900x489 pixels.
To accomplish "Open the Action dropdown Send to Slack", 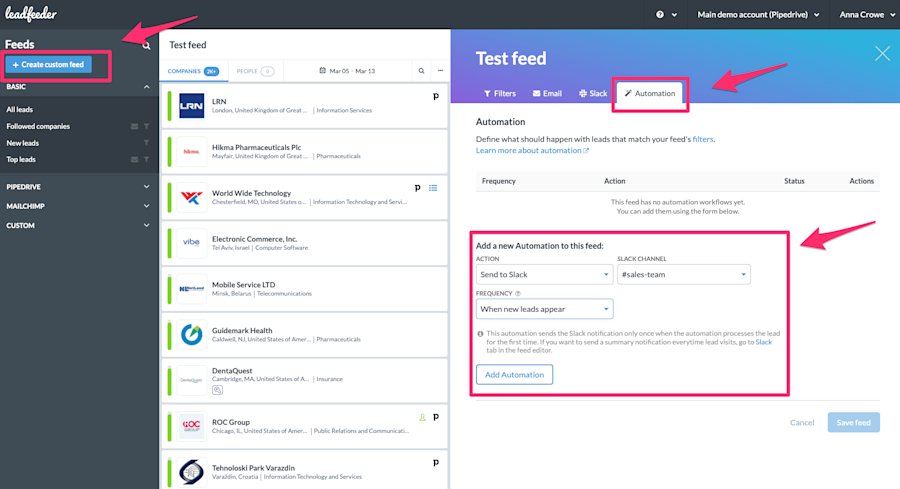I will click(544, 274).
